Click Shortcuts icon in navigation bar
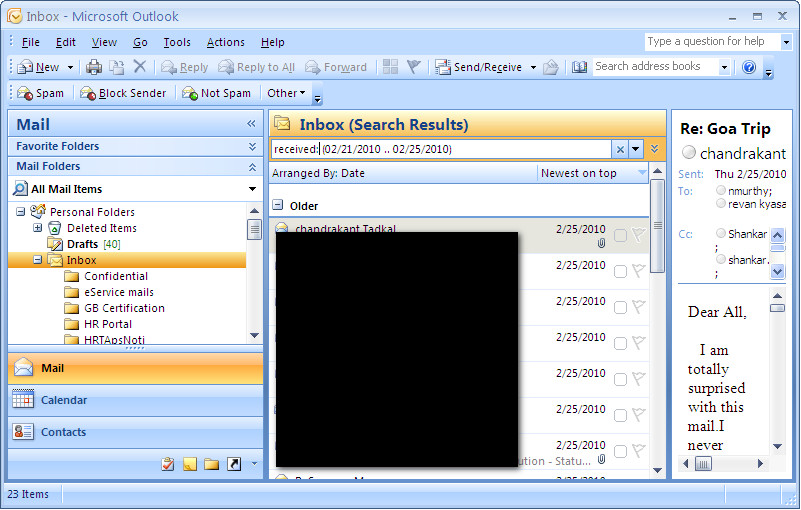The width and height of the screenshot is (801, 510). click(x=233, y=463)
